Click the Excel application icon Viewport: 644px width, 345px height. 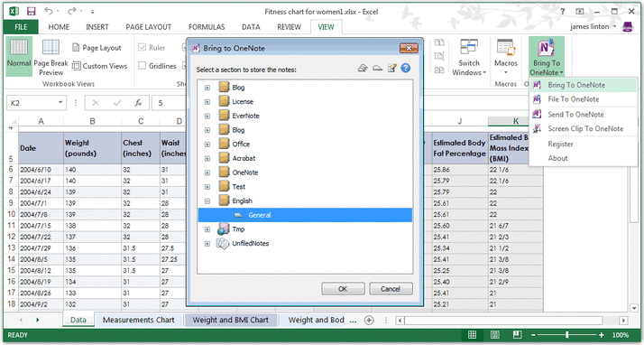point(14,12)
